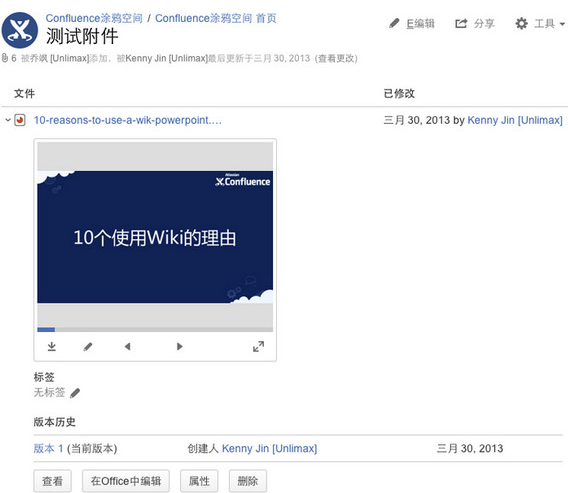Screen dimensions: 568x493
Task: Click the 测试附件 page title
Action: click(x=82, y=36)
